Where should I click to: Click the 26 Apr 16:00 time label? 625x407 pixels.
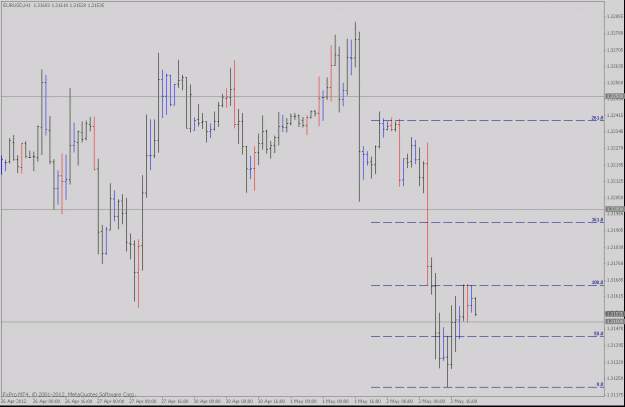[78, 401]
